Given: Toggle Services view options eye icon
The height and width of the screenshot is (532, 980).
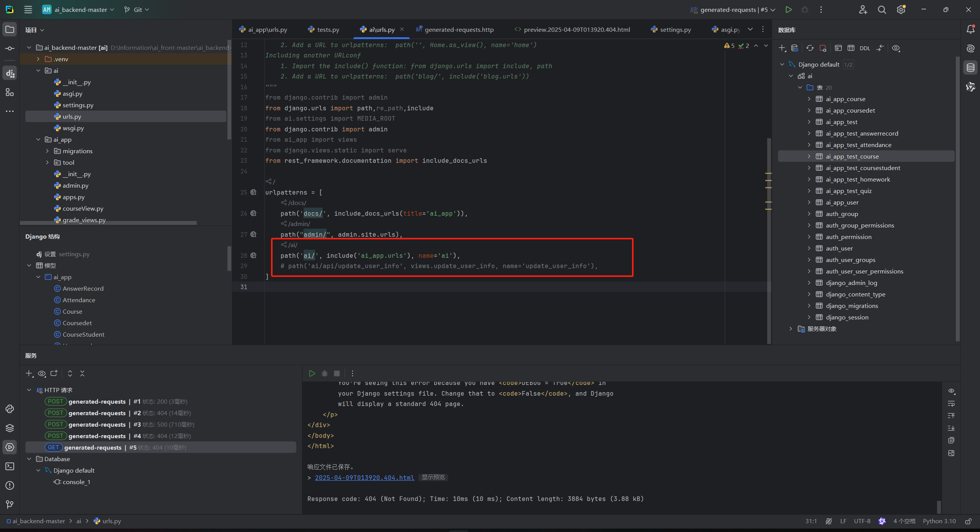Looking at the screenshot, I should click(42, 373).
